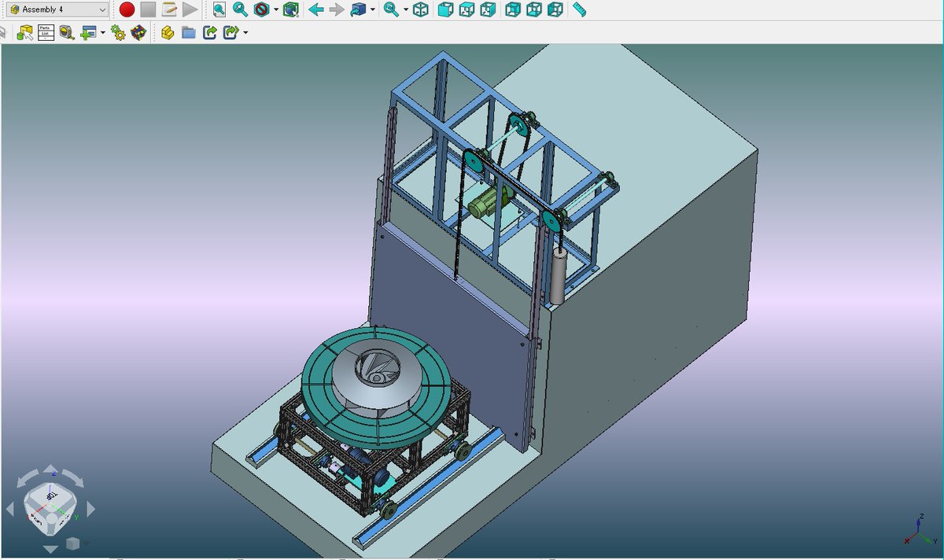Select the third cube display style

click(488, 9)
